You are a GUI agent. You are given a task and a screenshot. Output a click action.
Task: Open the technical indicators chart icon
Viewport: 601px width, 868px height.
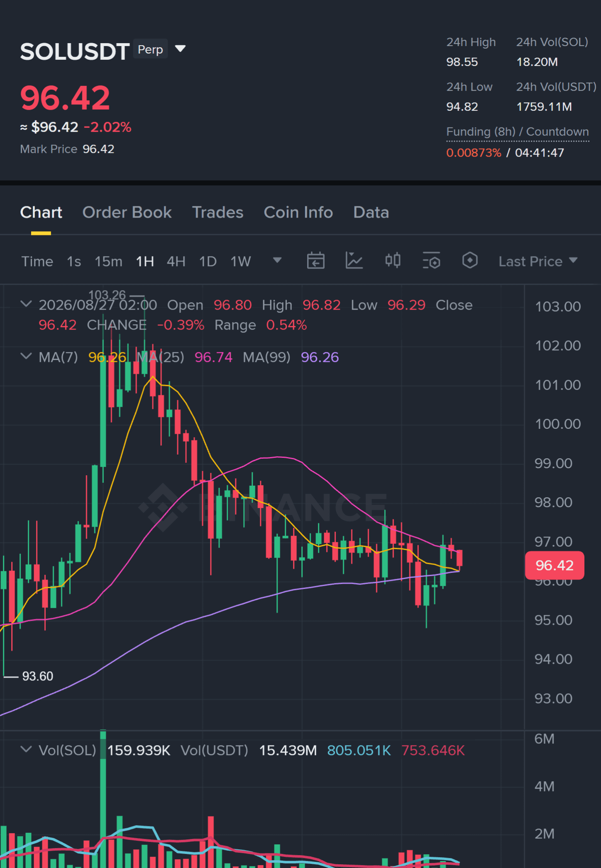point(354,261)
